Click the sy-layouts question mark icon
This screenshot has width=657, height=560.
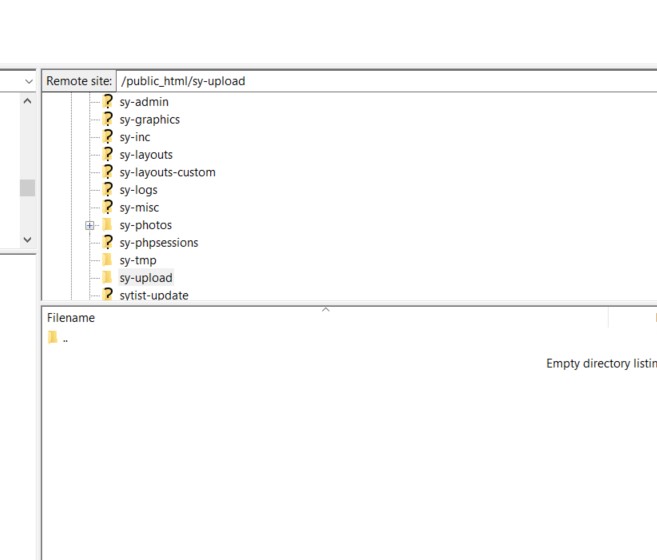click(x=108, y=154)
